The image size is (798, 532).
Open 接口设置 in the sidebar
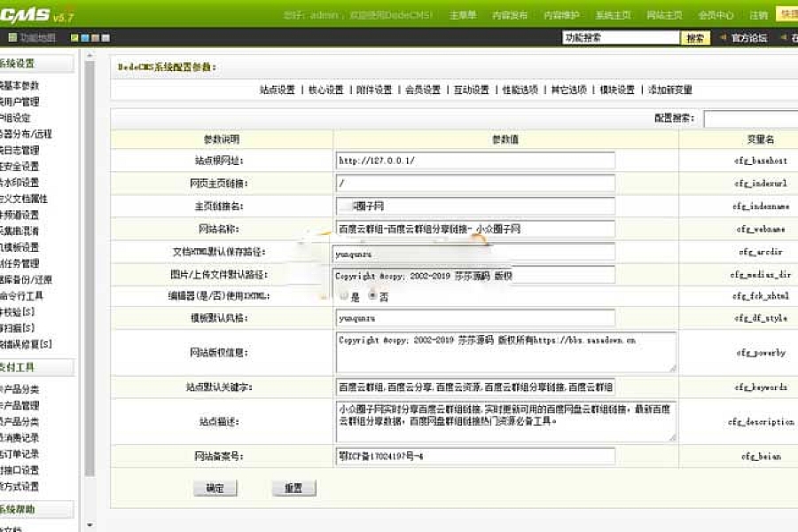pos(20,471)
